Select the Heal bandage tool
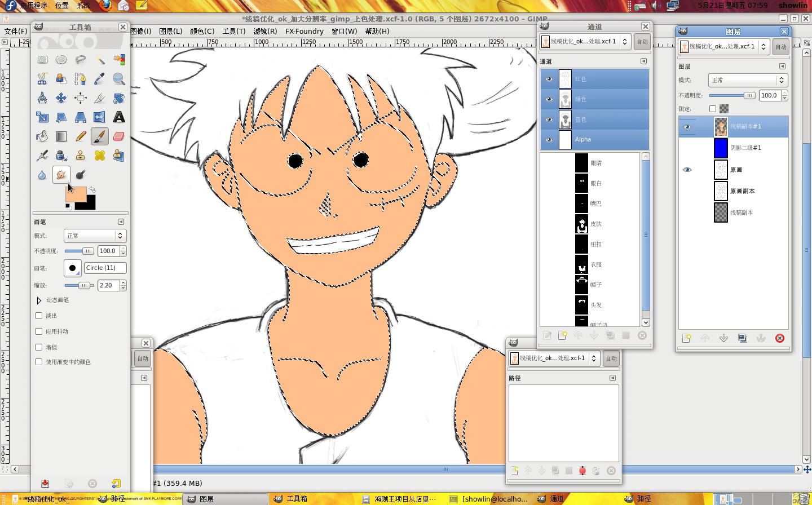Screen dimensions: 812x505 [x=100, y=156]
